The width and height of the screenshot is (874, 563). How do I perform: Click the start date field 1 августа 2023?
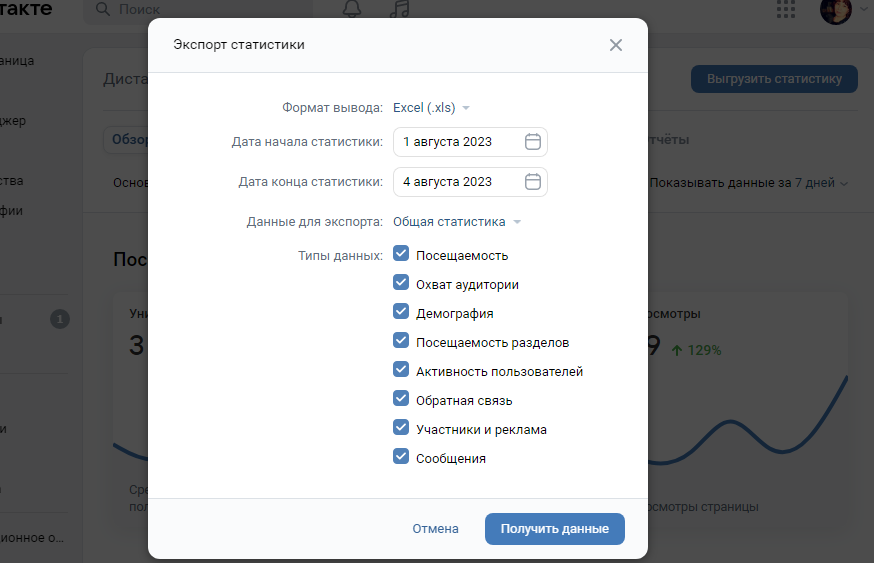[x=470, y=142]
